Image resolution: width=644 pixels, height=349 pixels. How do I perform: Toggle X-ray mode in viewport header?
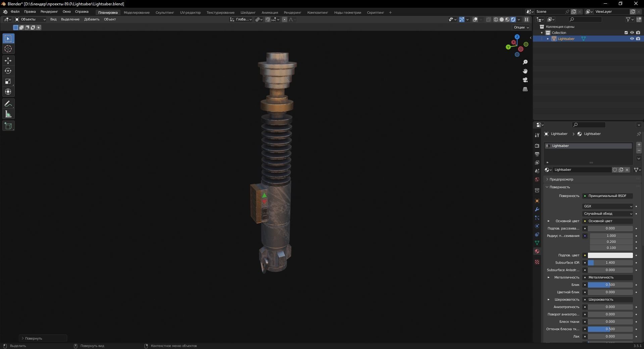(488, 19)
